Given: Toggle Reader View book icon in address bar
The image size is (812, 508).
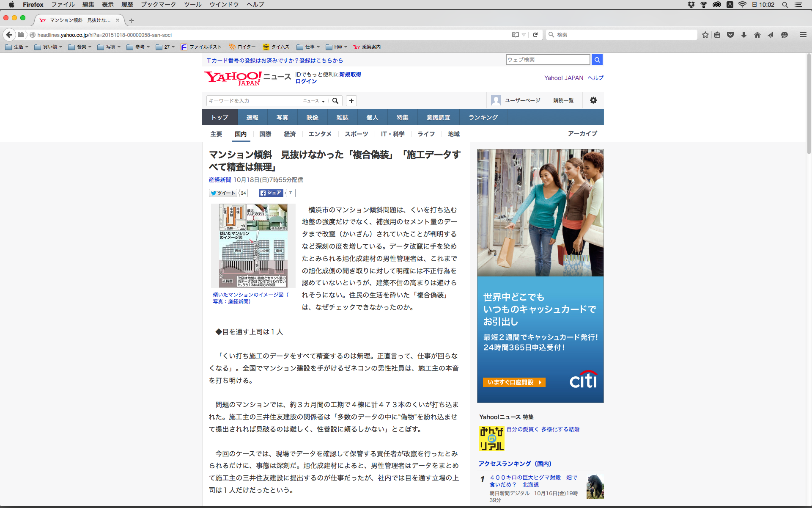Looking at the screenshot, I should [x=515, y=35].
